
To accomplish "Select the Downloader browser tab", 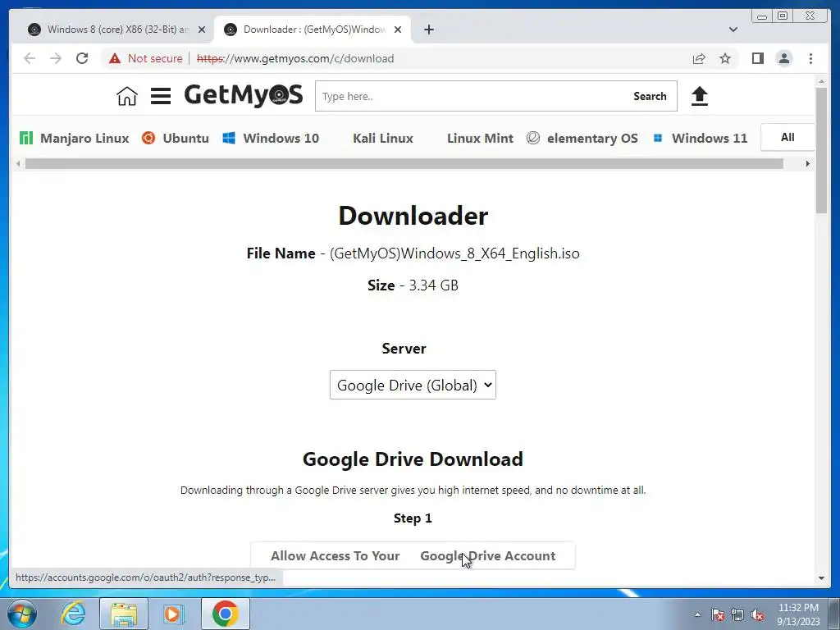I will coord(313,30).
